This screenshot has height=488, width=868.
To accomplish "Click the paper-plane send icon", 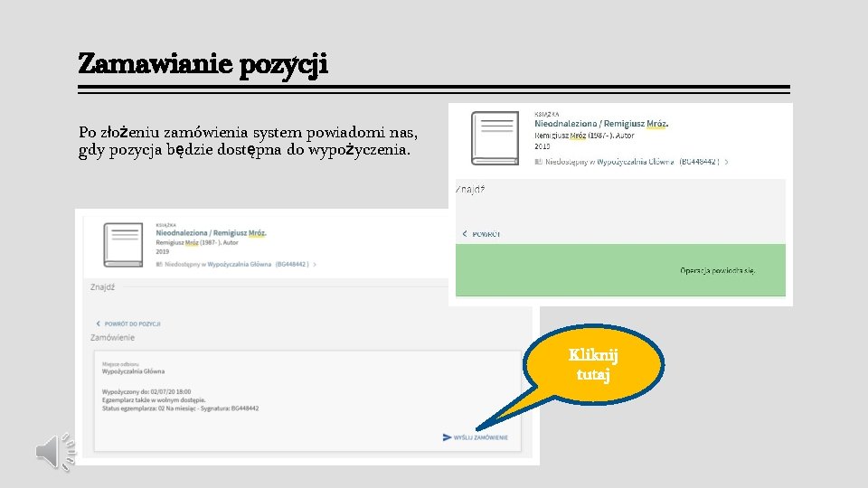I will click(x=447, y=437).
